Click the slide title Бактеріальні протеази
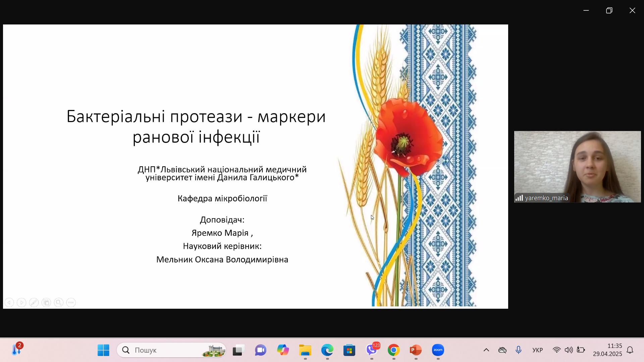This screenshot has width=644, height=362. [196, 127]
